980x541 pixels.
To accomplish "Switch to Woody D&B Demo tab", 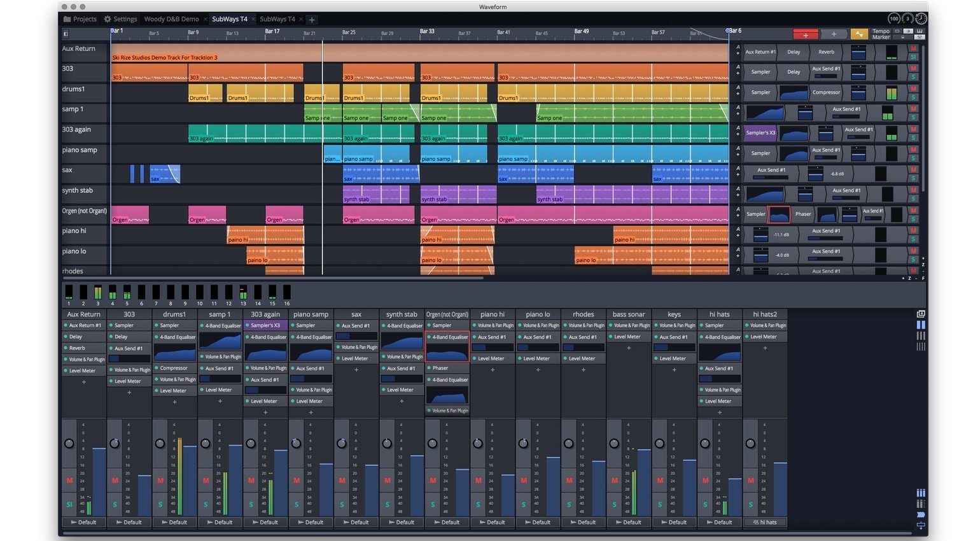I will point(171,19).
